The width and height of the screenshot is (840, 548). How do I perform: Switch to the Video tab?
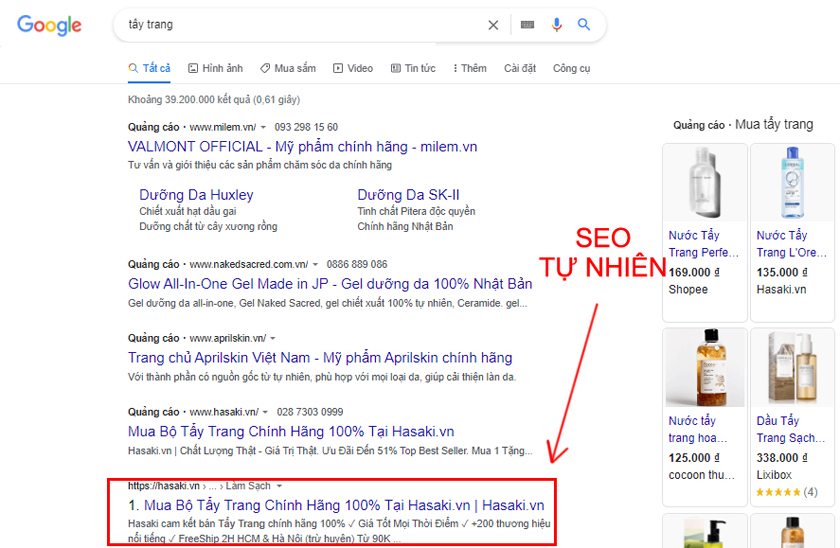click(353, 68)
